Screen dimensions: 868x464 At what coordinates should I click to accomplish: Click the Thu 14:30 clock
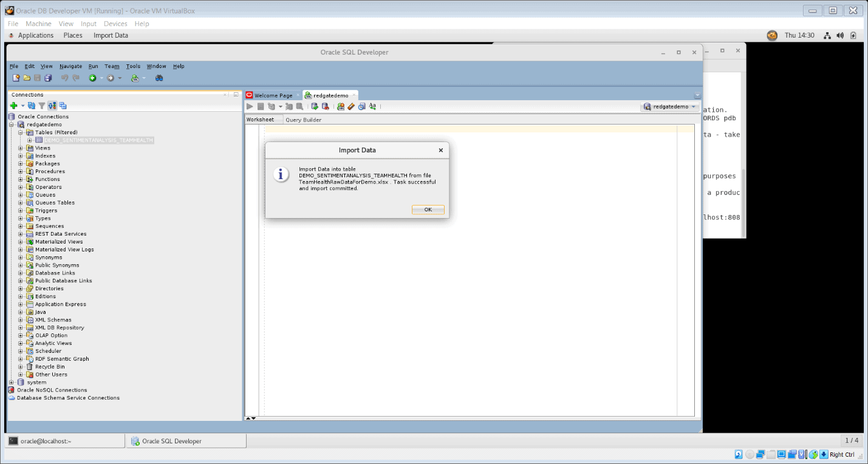click(799, 35)
